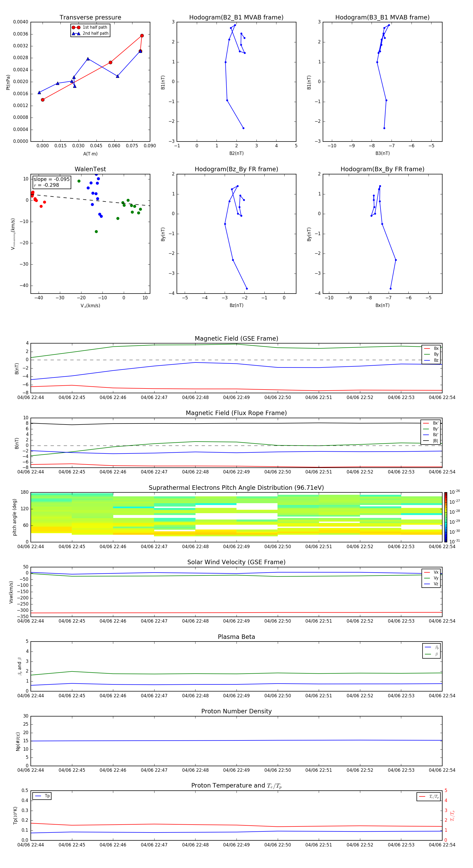
Task: Click the pitch angle colorbar scale
Action: pos(445,517)
